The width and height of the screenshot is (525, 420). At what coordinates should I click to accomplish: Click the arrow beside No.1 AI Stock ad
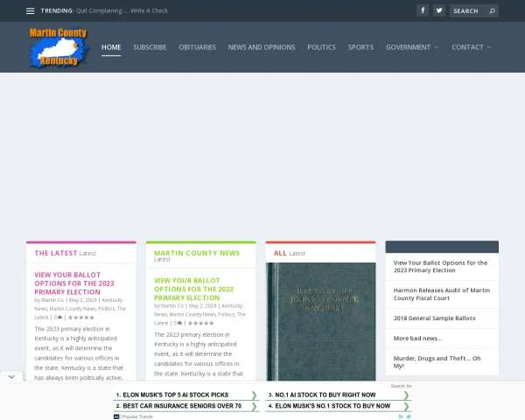[406, 395]
